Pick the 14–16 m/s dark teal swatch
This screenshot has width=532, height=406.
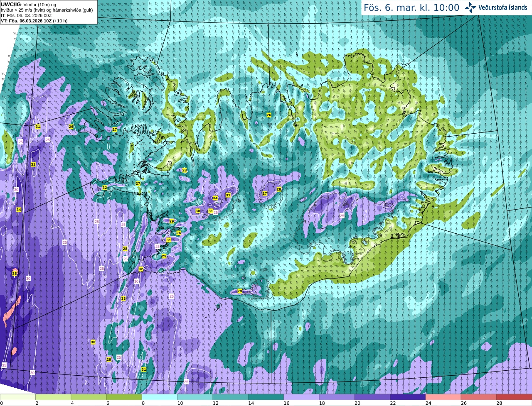pyautogui.click(x=266, y=397)
